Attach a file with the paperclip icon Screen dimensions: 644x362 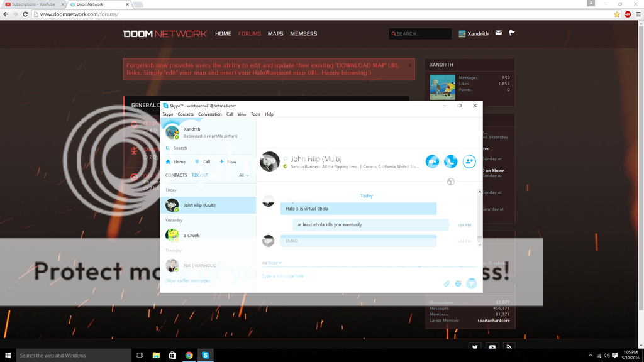pos(447,283)
